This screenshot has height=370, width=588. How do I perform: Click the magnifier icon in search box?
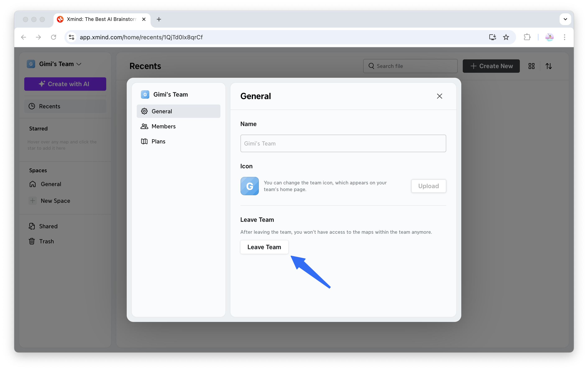pyautogui.click(x=371, y=66)
